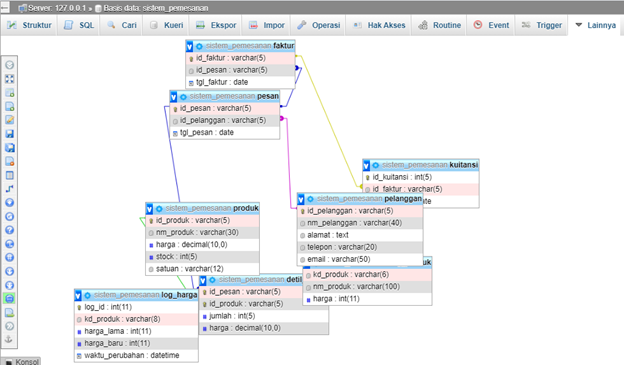Collapse the pelanggan table box
The height and width of the screenshot is (365, 624).
pyautogui.click(x=301, y=199)
